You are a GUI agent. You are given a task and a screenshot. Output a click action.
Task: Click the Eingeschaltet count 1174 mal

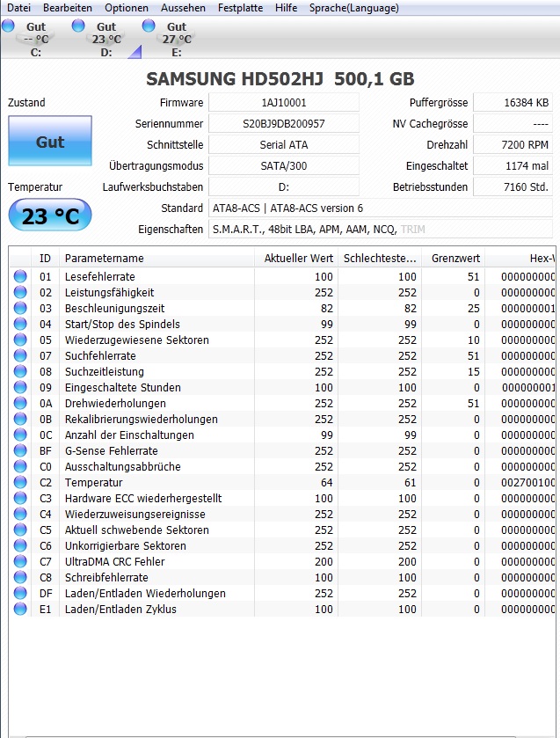coord(513,165)
